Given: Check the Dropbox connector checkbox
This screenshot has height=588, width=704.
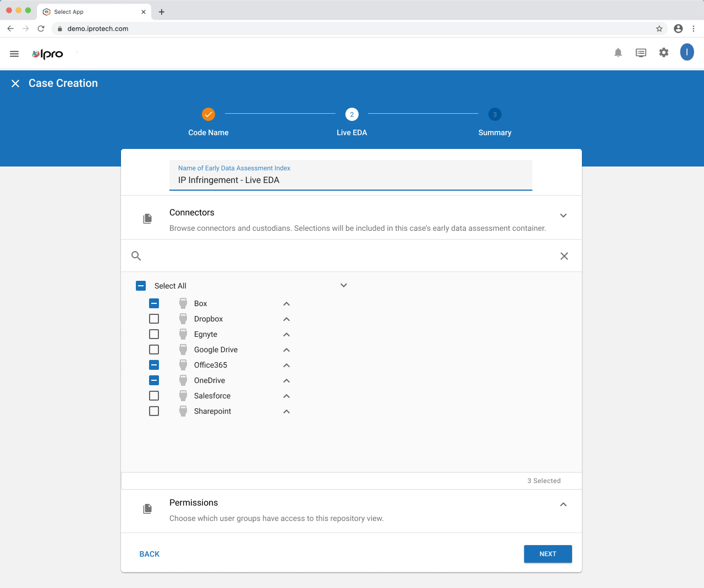Looking at the screenshot, I should tap(153, 318).
